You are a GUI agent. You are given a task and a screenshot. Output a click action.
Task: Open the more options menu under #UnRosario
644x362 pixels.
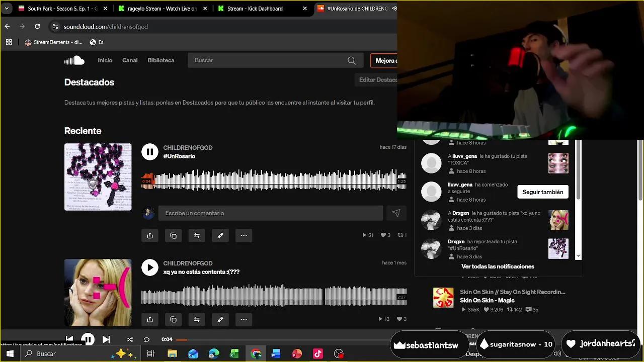[x=244, y=235]
